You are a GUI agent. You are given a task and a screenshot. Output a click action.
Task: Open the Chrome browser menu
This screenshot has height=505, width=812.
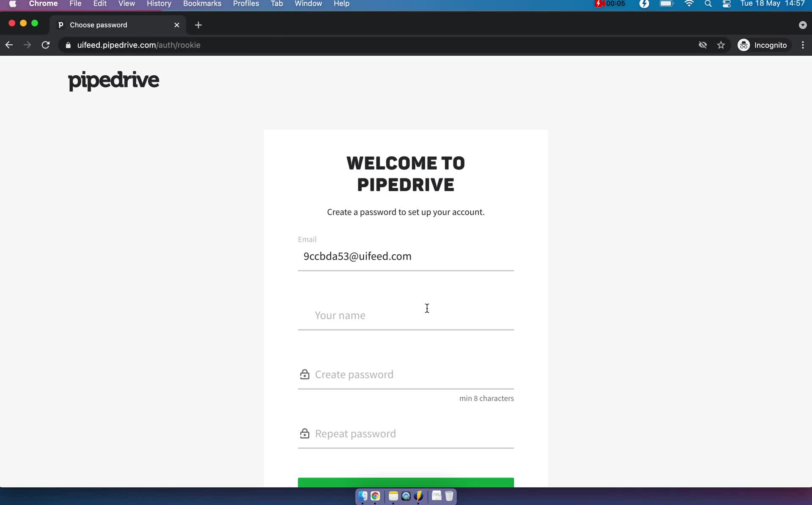804,45
